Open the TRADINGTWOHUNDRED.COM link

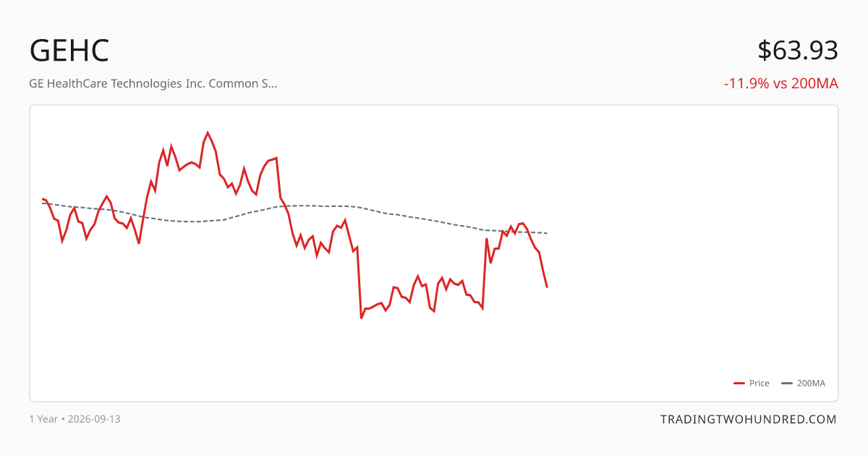click(x=749, y=419)
